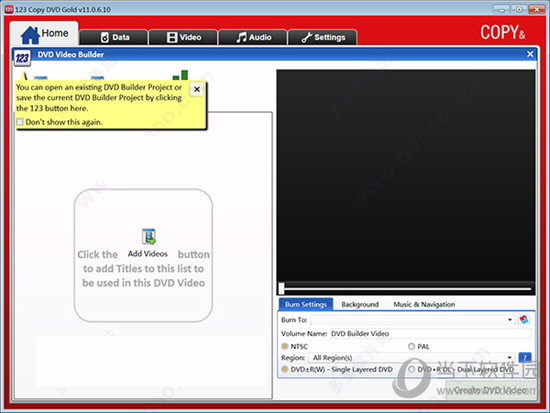Click the blue Region help question-mark button

pyautogui.click(x=525, y=358)
